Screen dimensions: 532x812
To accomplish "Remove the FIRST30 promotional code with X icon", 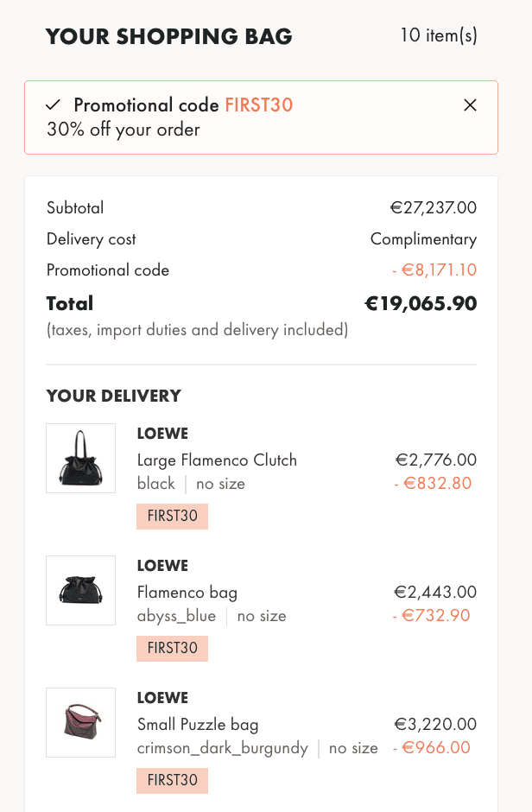I will 470,105.
